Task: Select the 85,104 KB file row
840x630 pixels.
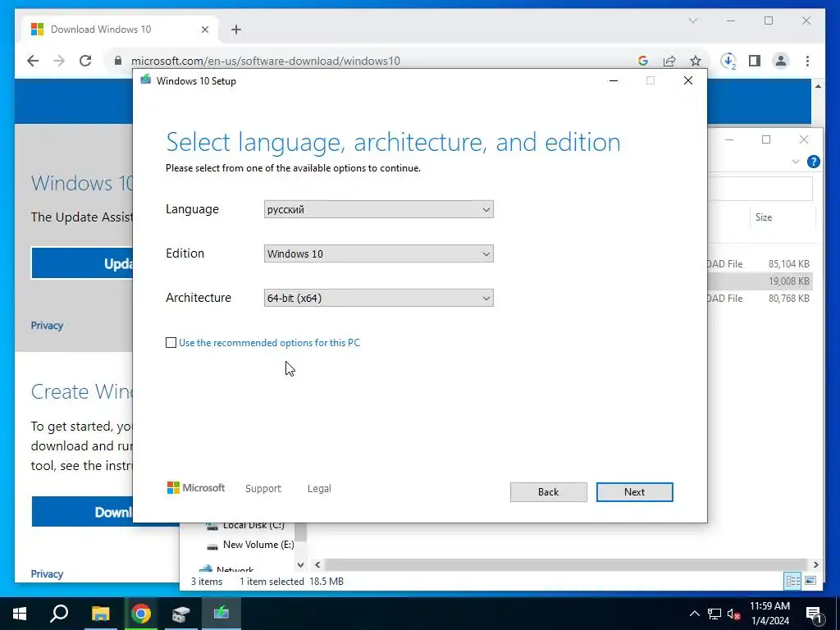Action: pyautogui.click(x=760, y=263)
